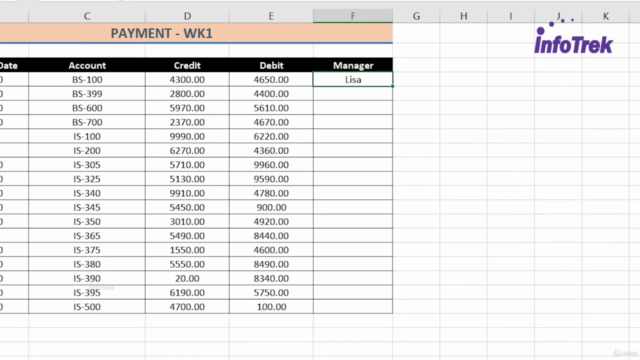Select credit value 2800.00
The width and height of the screenshot is (640, 360).
click(x=187, y=94)
